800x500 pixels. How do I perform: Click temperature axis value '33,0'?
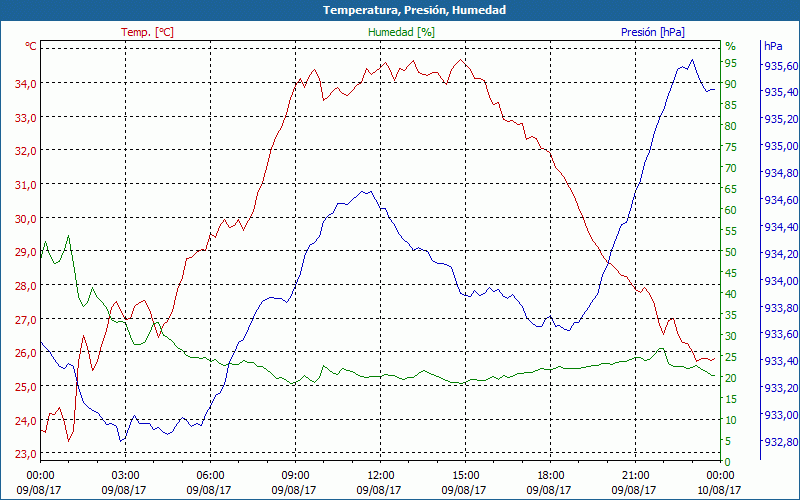click(x=25, y=117)
